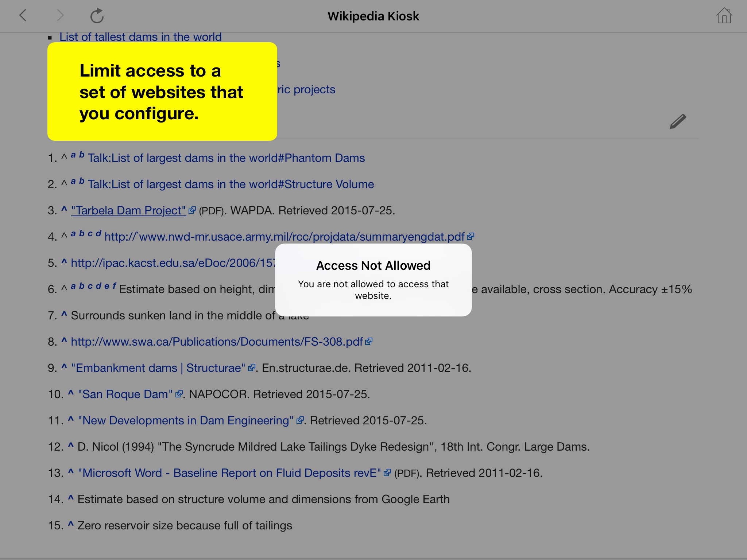The height and width of the screenshot is (560, 747).
Task: Open "New Developments in Dam Engineering" link
Action: coord(186,420)
